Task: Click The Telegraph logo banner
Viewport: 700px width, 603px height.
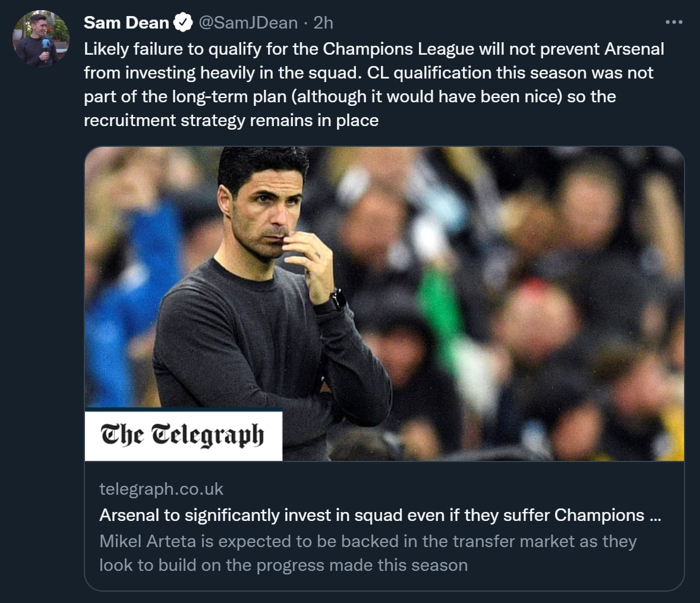Action: [x=183, y=435]
